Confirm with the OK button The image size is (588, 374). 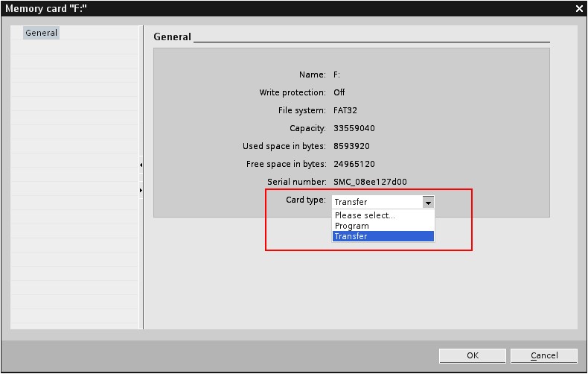point(473,355)
